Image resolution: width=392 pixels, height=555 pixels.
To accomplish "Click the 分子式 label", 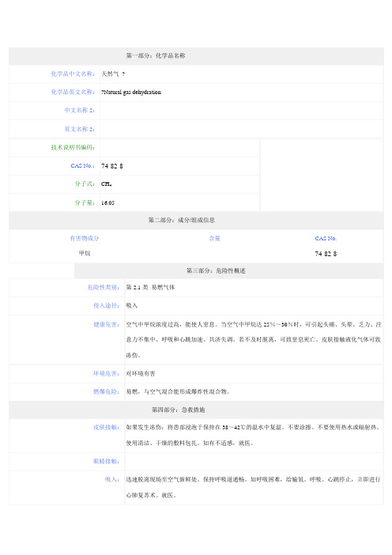I will click(85, 183).
